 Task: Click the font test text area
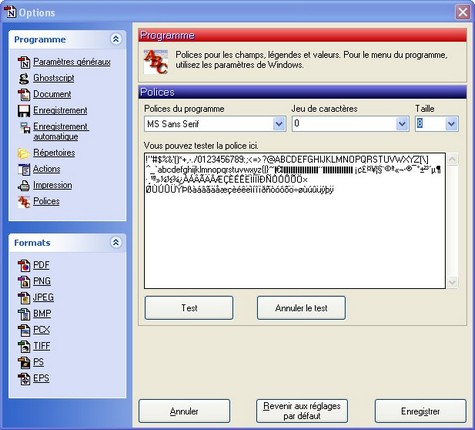295,221
